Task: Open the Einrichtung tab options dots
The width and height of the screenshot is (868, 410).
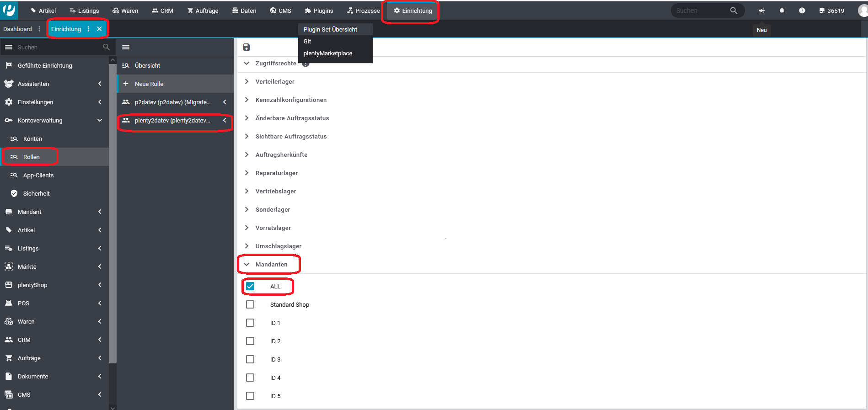Action: [x=88, y=29]
